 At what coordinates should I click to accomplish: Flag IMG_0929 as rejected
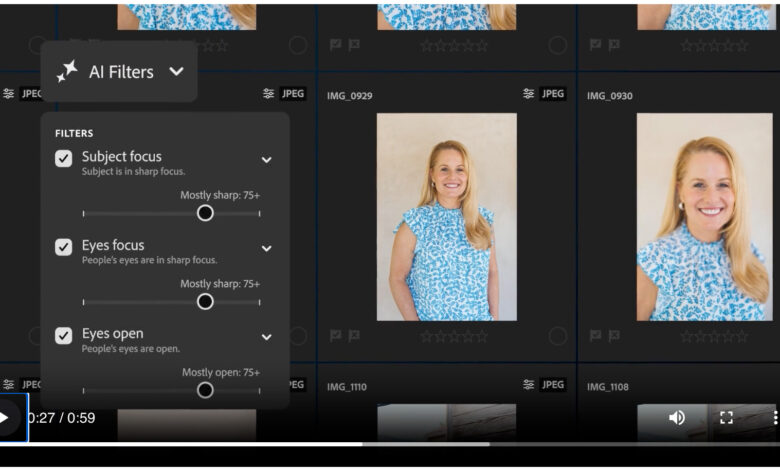(x=354, y=336)
